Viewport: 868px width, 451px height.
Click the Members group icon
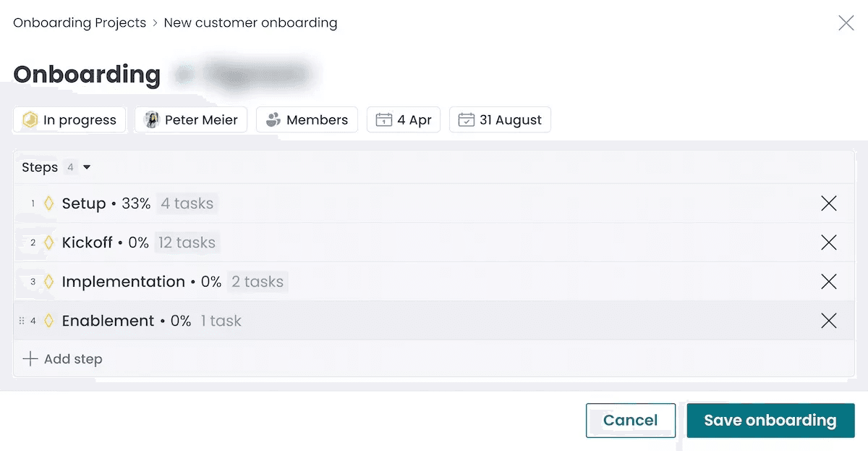(x=273, y=119)
